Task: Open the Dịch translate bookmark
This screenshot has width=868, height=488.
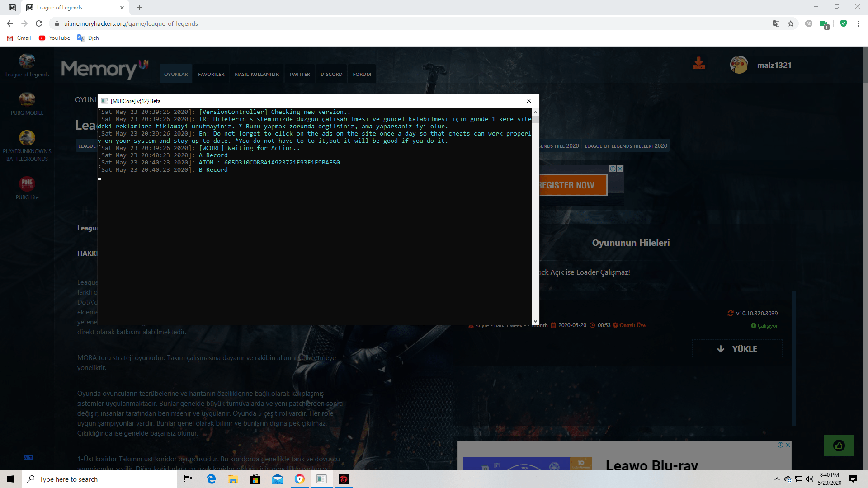Action: click(88, 38)
